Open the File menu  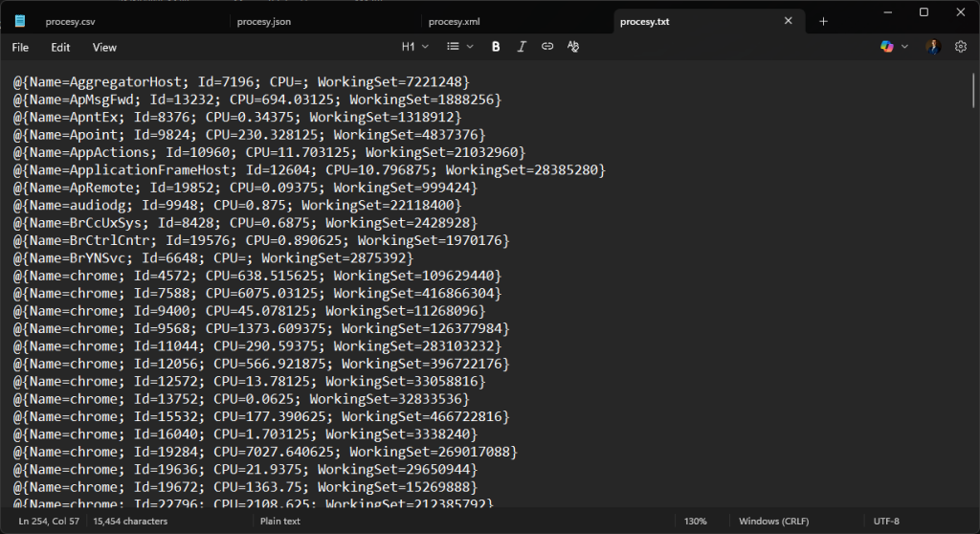pyautogui.click(x=20, y=47)
